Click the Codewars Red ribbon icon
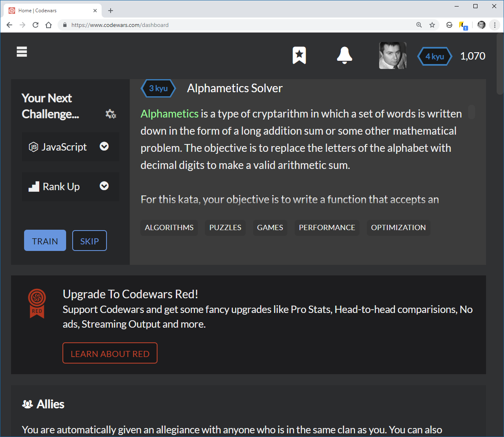This screenshot has height=437, width=504. [x=37, y=304]
